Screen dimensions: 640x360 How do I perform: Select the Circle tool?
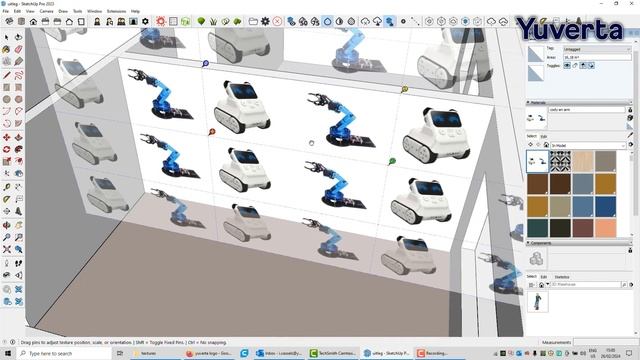pos(7,99)
